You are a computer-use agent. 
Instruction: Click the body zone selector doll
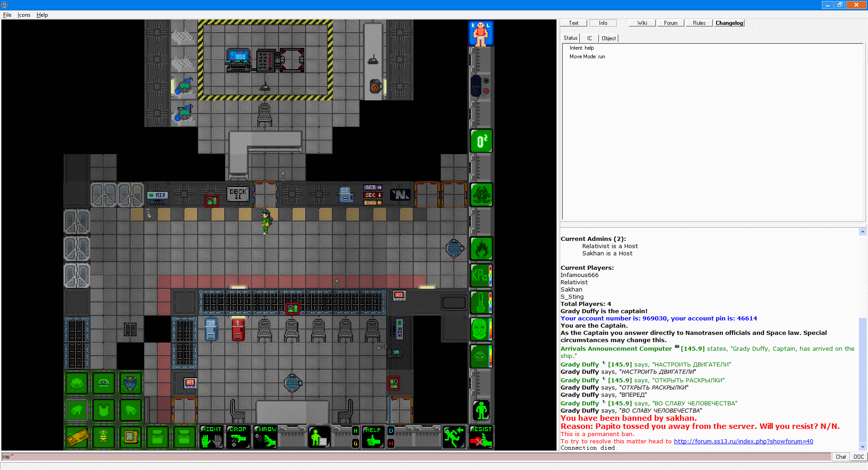pos(481,33)
